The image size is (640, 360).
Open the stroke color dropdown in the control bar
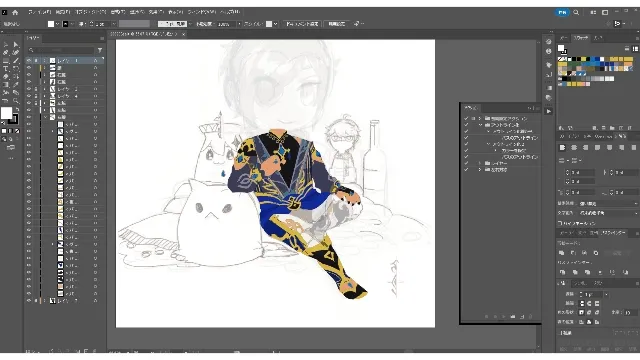tap(72, 24)
